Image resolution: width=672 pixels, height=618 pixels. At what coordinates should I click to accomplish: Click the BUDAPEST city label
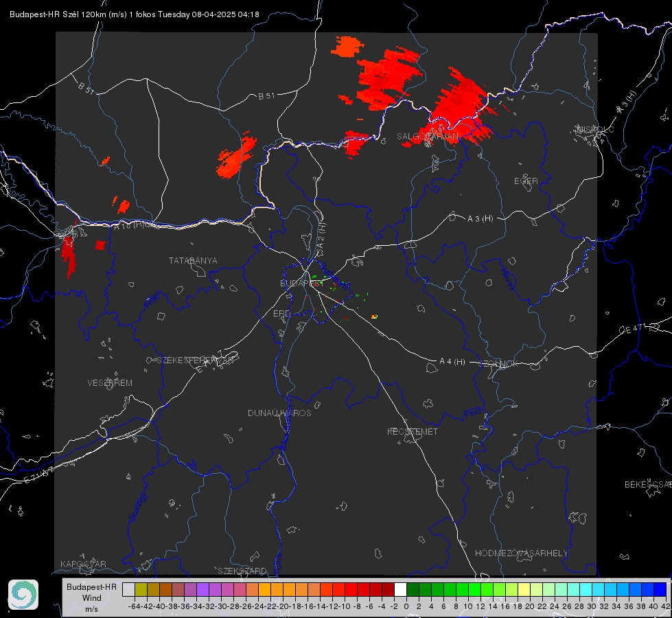point(302,284)
